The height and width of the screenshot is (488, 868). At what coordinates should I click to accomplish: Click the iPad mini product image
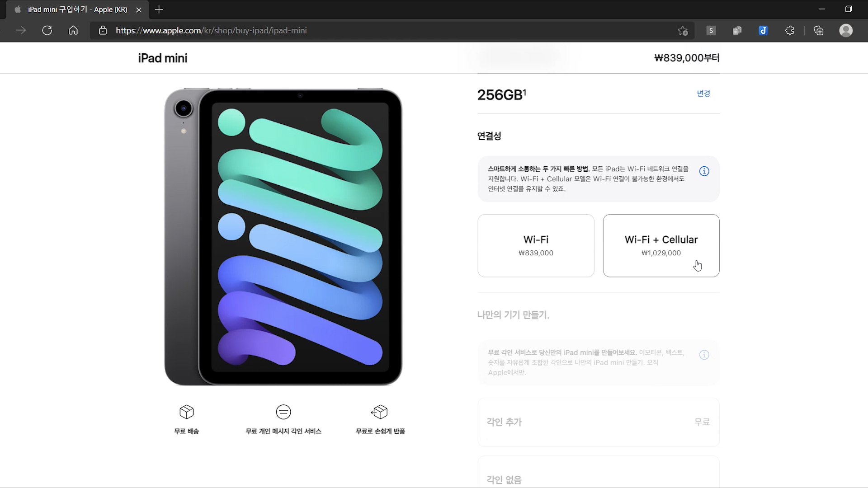[283, 236]
